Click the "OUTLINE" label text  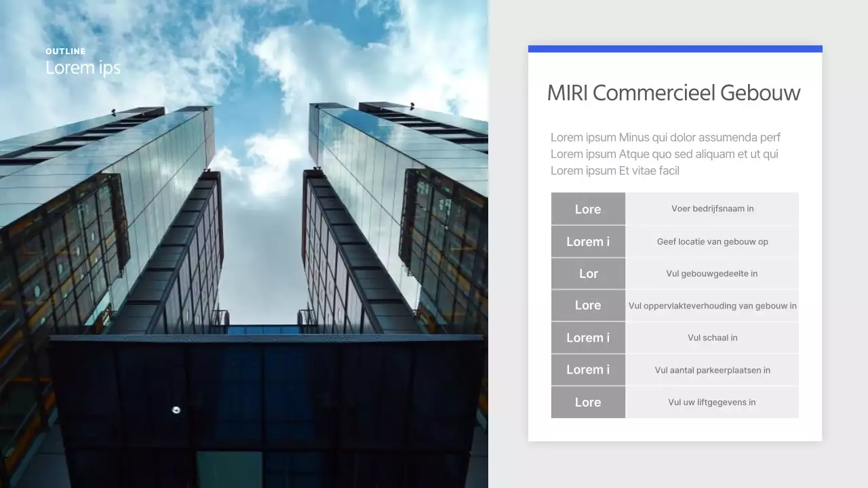pos(66,52)
